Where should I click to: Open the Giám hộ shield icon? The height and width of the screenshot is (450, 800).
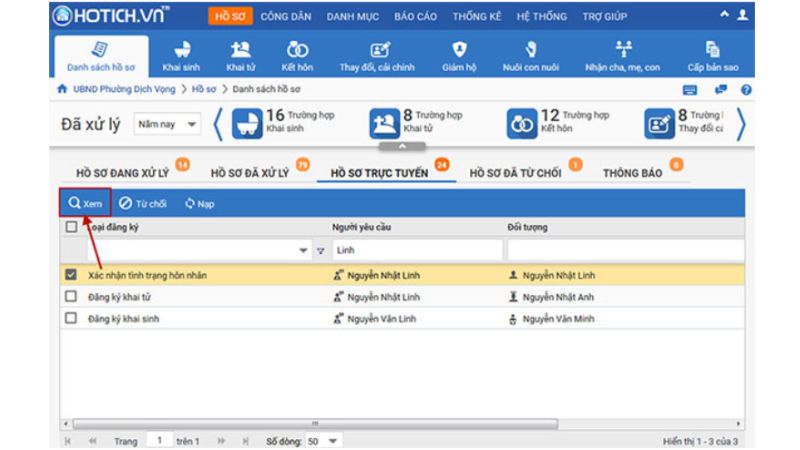click(459, 57)
